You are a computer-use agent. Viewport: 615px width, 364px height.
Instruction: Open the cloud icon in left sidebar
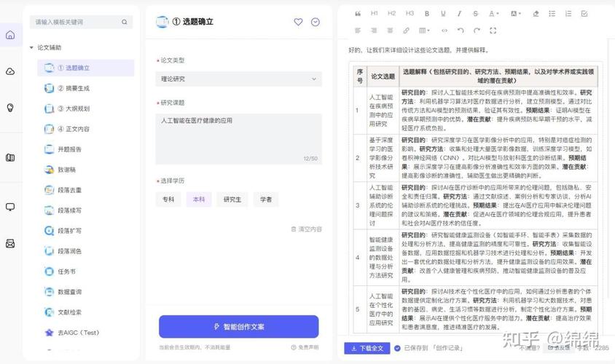[x=10, y=71]
